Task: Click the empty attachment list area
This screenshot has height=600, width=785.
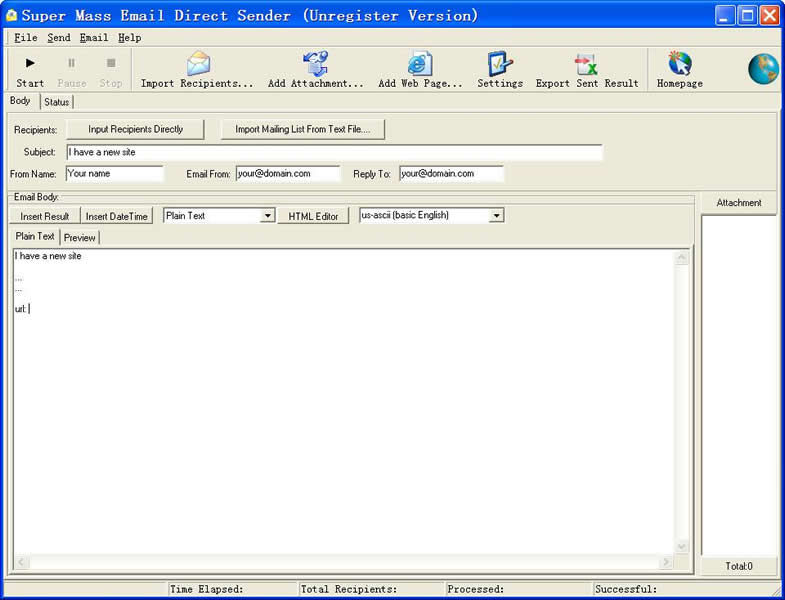Action: [738, 385]
